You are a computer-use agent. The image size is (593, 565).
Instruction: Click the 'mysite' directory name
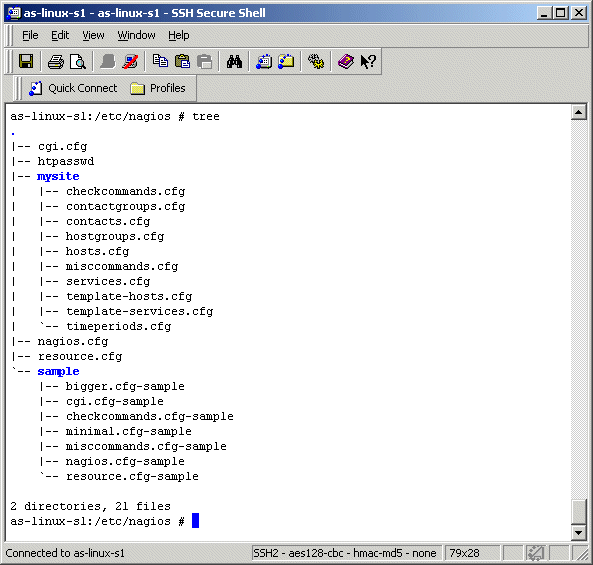pos(58,177)
